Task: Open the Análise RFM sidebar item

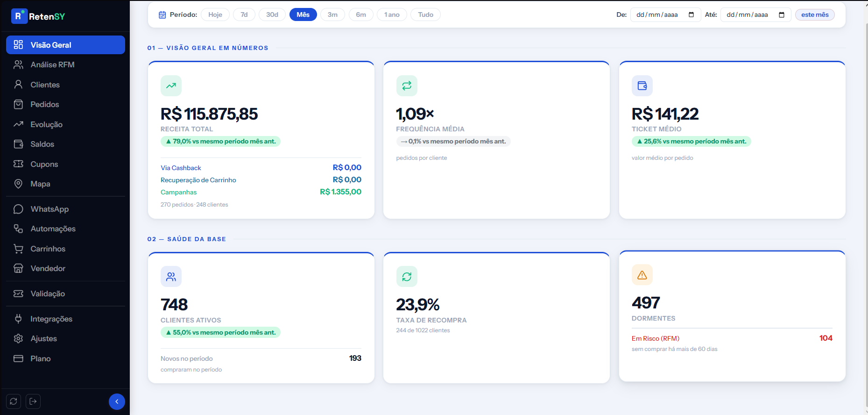Action: point(65,64)
